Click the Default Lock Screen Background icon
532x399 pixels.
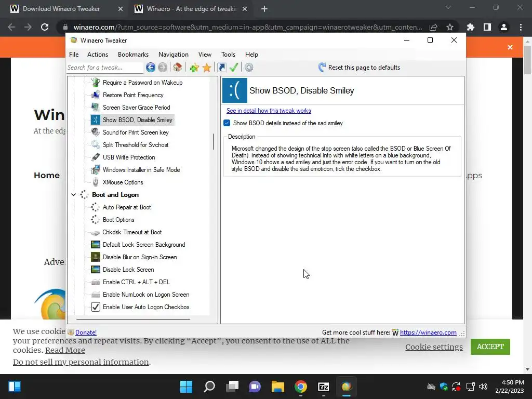(96, 245)
